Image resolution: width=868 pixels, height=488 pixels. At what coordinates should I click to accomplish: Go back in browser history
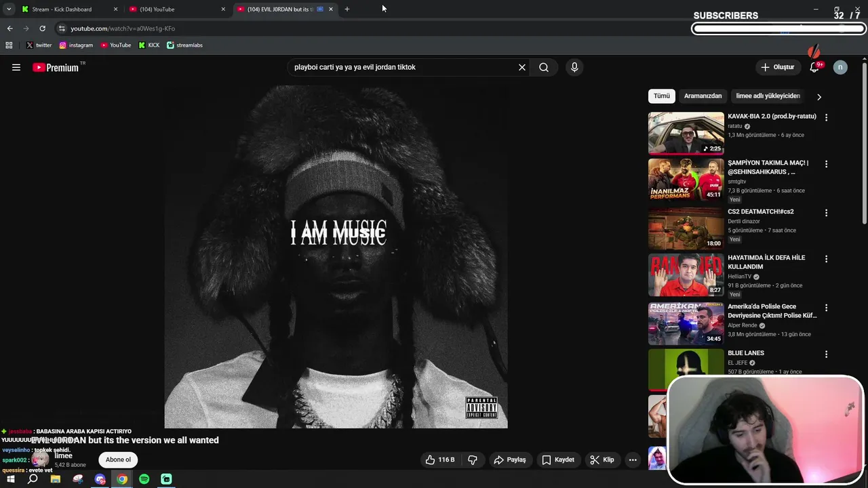9,28
